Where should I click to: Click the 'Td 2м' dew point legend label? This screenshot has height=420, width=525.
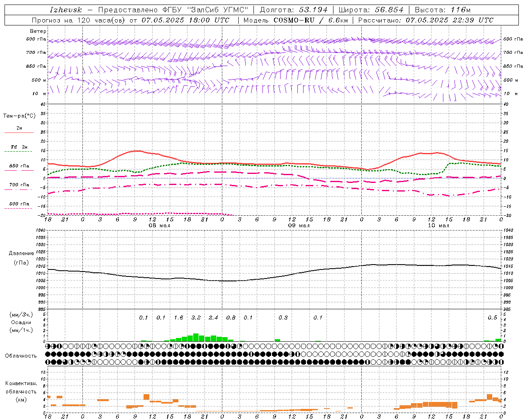(x=19, y=147)
